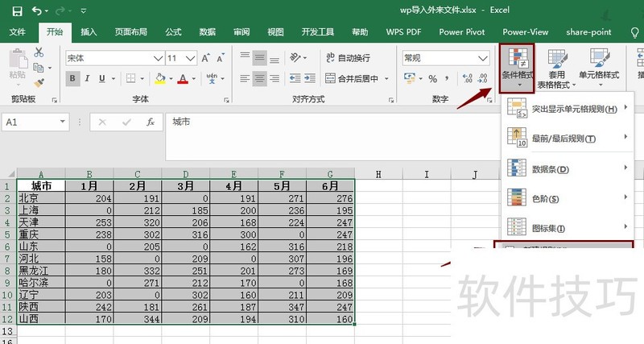Toggle Italic formatting
The width and height of the screenshot is (644, 344).
[x=87, y=78]
